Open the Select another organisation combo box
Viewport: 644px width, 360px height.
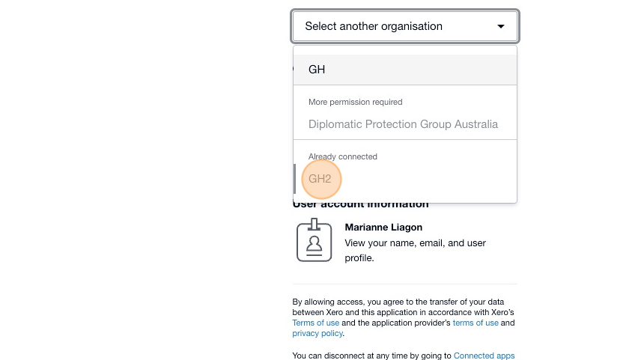pos(405,26)
